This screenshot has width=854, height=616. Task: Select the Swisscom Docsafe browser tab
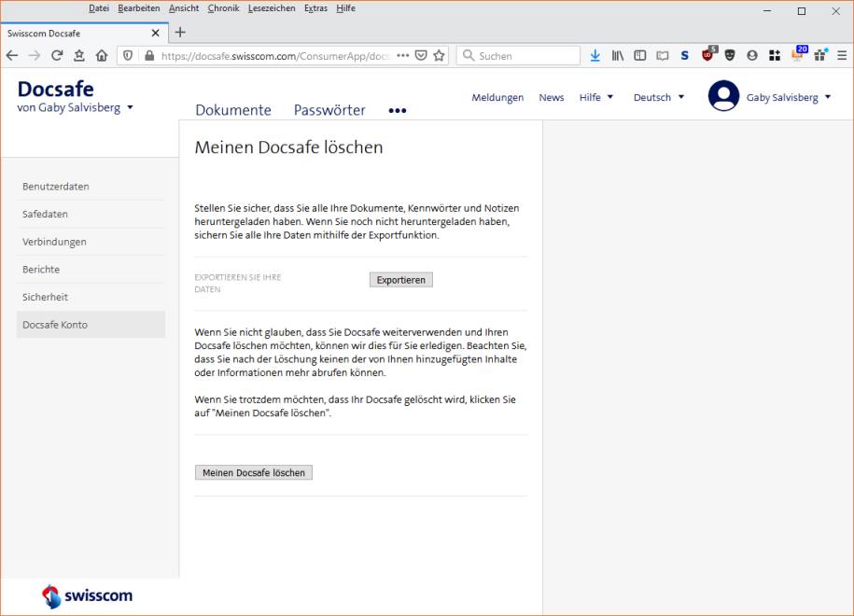click(84, 34)
